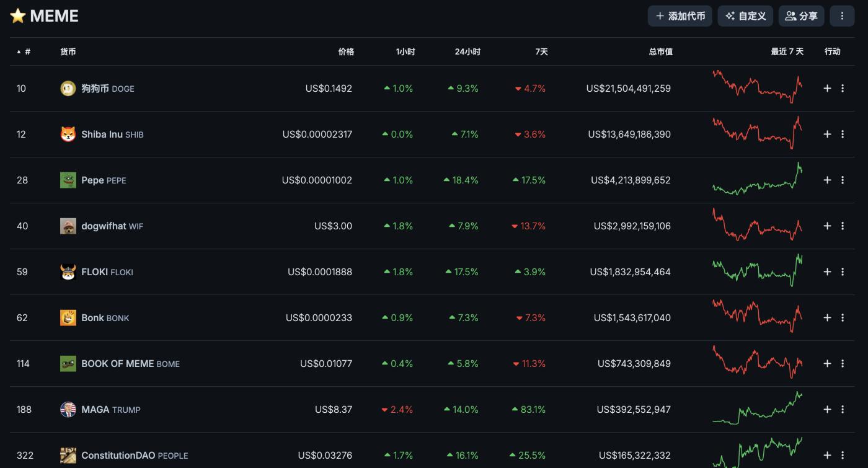
Task: Click the PEPE 7-day sparkline chart
Action: coord(758,179)
